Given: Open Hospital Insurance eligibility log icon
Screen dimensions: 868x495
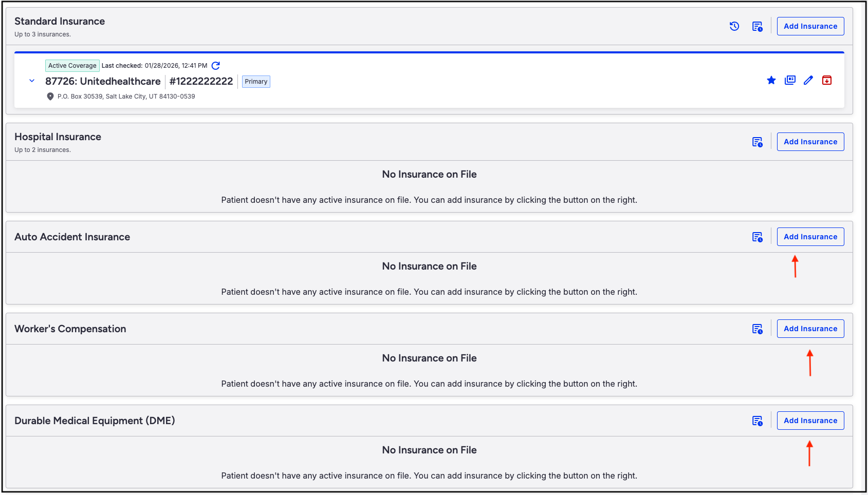Looking at the screenshot, I should tap(757, 142).
